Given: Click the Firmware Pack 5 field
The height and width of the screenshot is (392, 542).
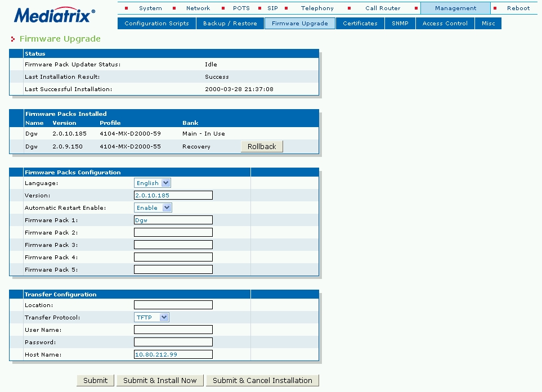Looking at the screenshot, I should pyautogui.click(x=173, y=269).
